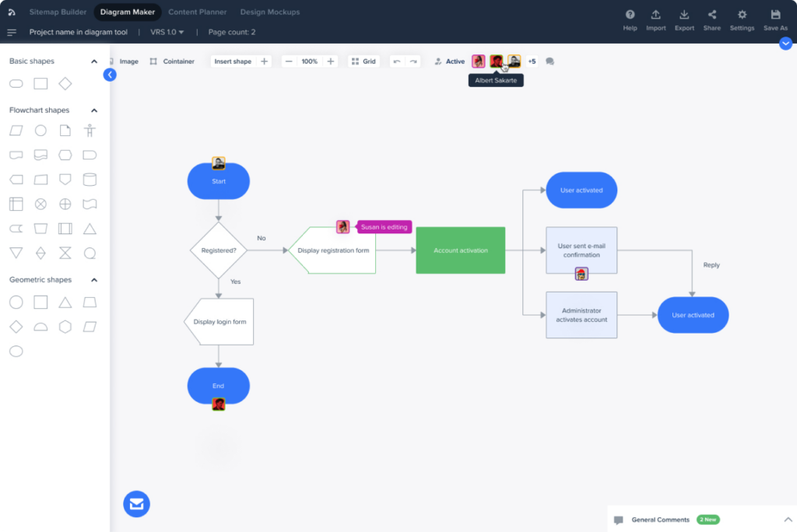
Task: Select the Container tool
Action: [x=171, y=61]
